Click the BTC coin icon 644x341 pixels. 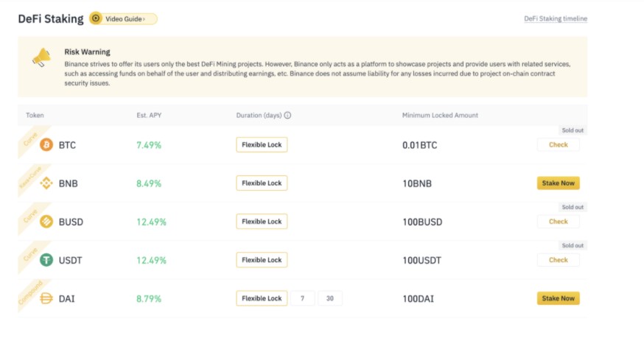point(46,145)
